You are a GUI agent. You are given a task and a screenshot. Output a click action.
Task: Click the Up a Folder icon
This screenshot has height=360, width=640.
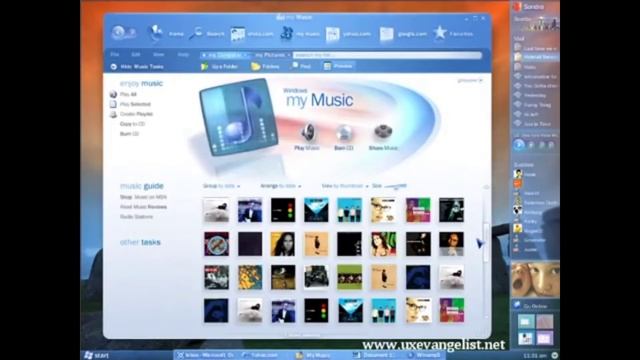pos(204,66)
